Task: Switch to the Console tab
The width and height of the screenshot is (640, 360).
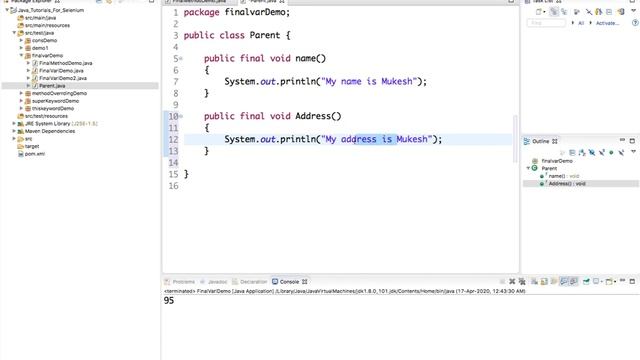Action: click(x=289, y=282)
